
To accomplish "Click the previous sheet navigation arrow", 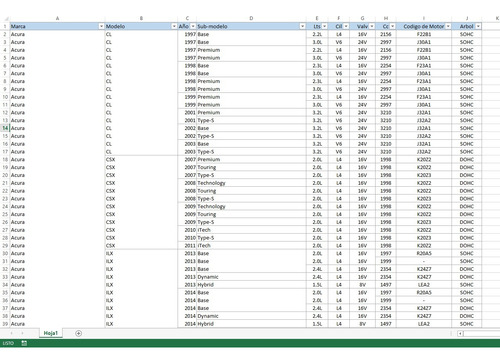I will [x=12, y=333].
